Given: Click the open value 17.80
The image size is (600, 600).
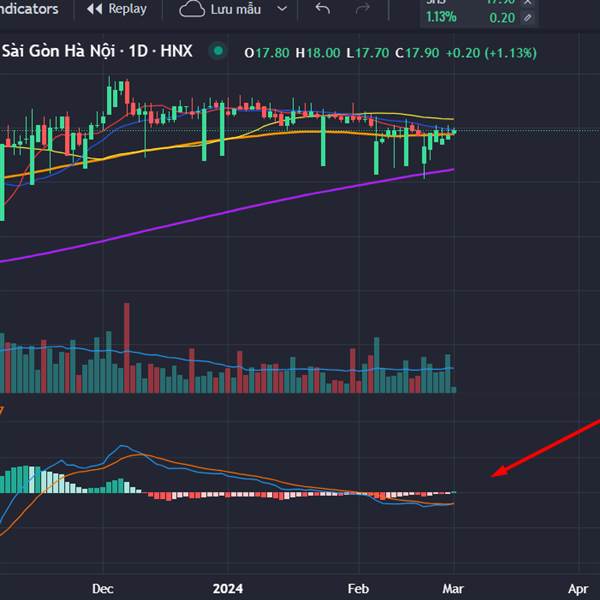Looking at the screenshot, I should tap(272, 53).
